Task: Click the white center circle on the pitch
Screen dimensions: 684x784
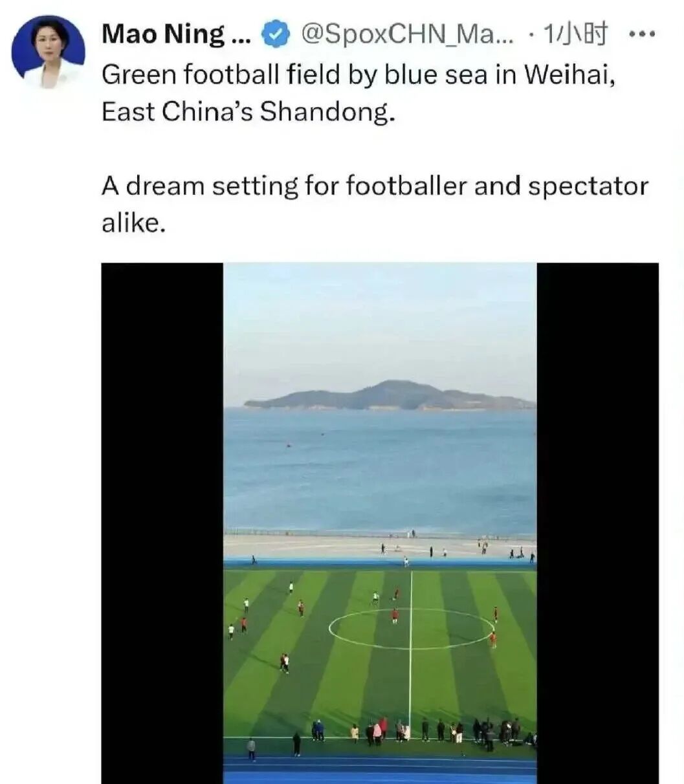Action: coord(412,629)
